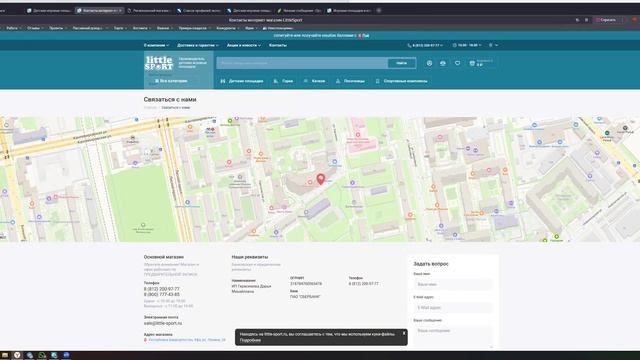Close the cookie notice with X
The width and height of the screenshot is (640, 360).
click(404, 333)
